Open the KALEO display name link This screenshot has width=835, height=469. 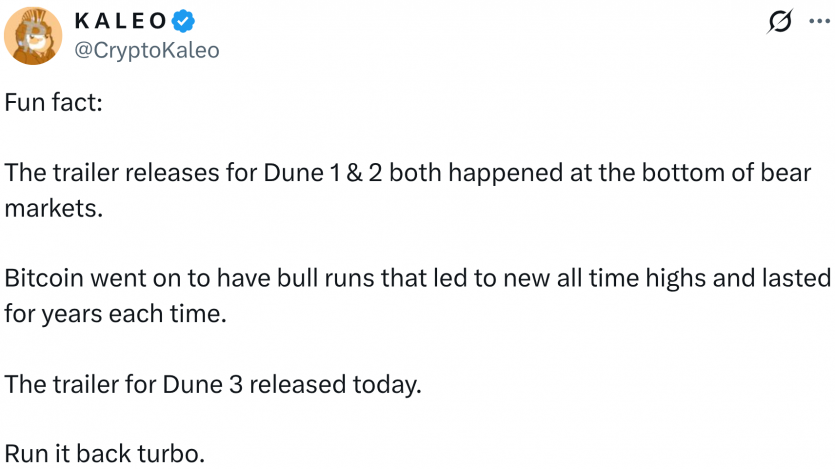(x=118, y=21)
